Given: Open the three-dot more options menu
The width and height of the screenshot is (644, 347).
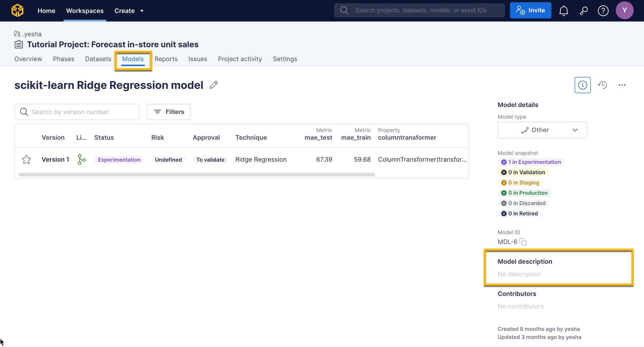Looking at the screenshot, I should [x=622, y=85].
